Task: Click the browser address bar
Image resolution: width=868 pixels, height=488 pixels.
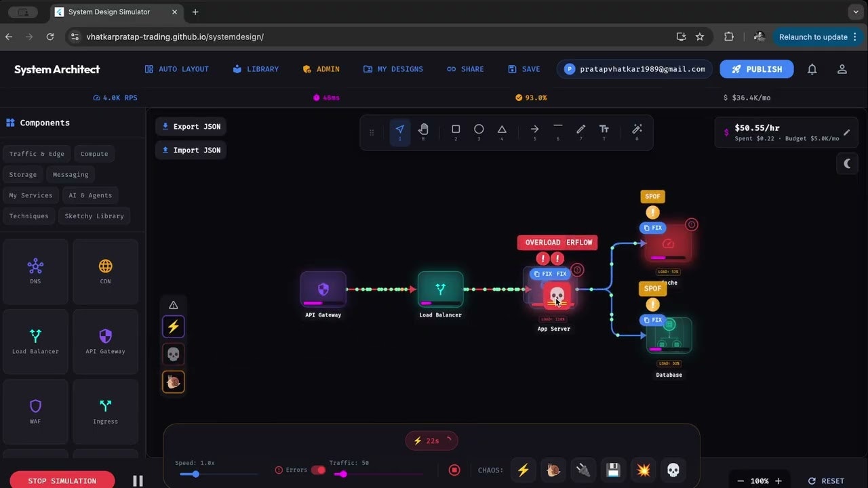Action: tap(271, 37)
